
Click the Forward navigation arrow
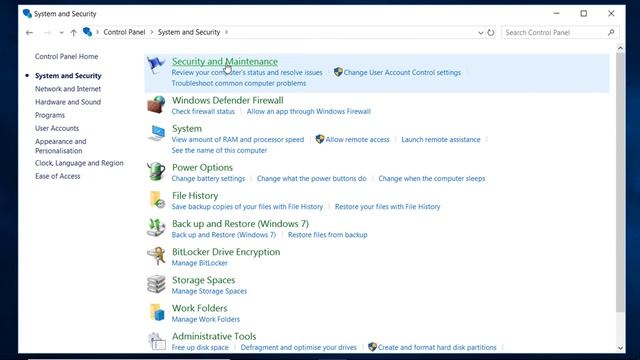[x=47, y=33]
